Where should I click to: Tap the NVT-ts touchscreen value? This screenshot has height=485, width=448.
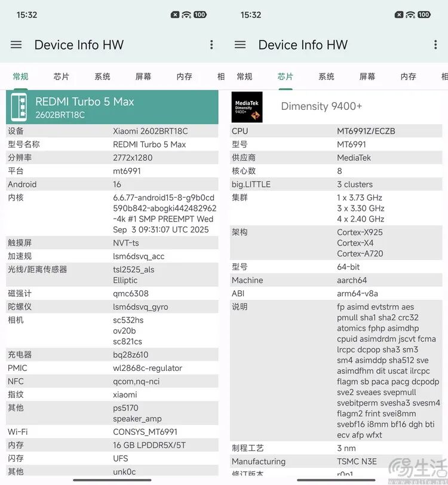point(126,243)
